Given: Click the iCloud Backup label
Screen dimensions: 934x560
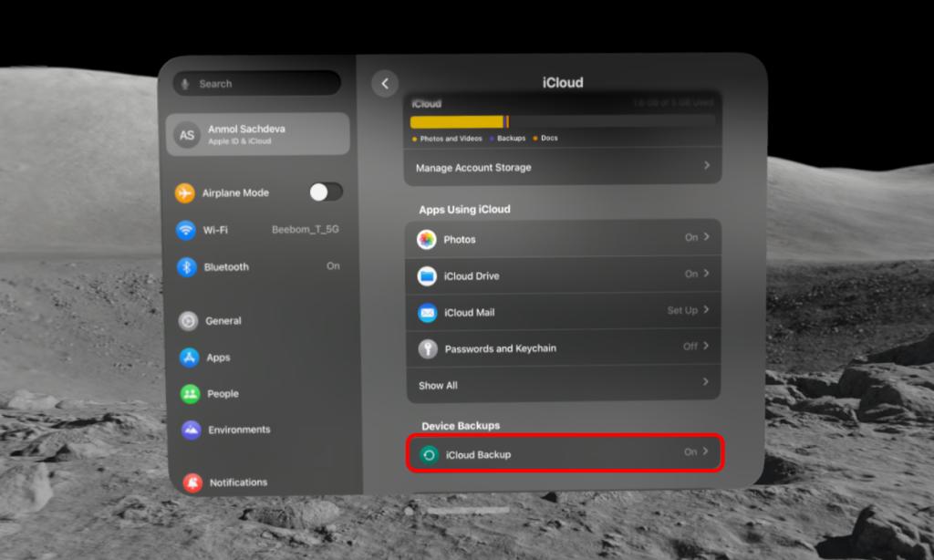Looking at the screenshot, I should point(478,455).
